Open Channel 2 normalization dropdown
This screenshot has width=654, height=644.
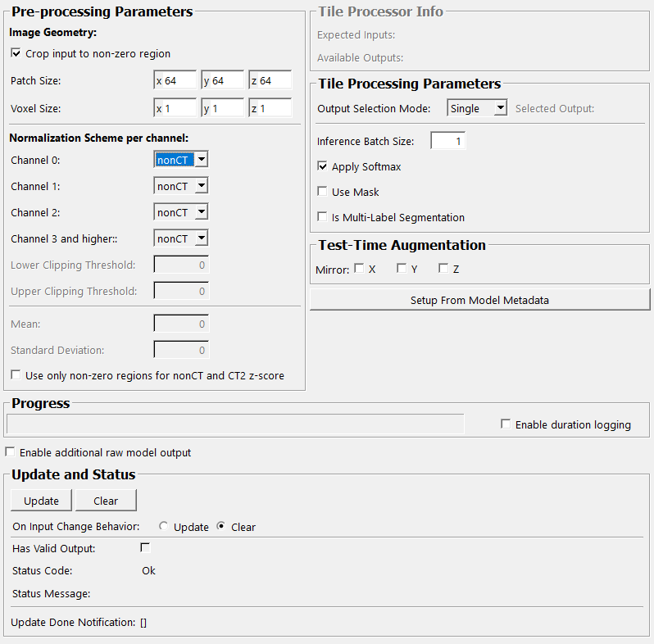pyautogui.click(x=181, y=212)
